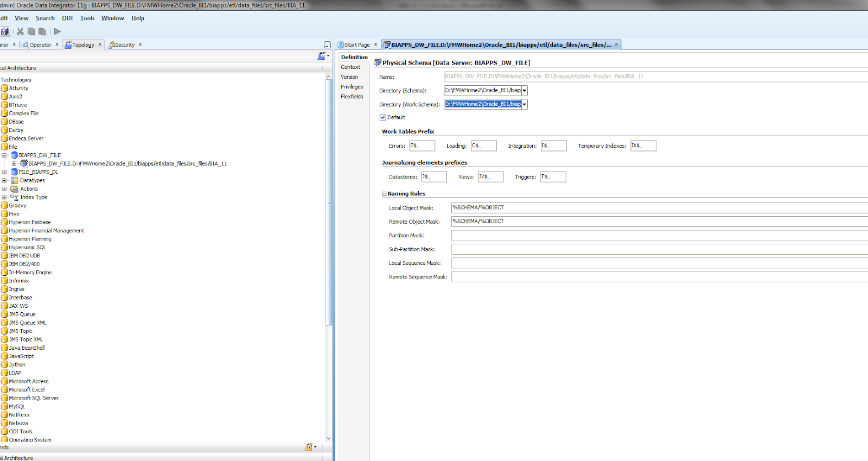This screenshot has width=868, height=461.
Task: Switch to the Operator navigator tab
Action: click(40, 45)
